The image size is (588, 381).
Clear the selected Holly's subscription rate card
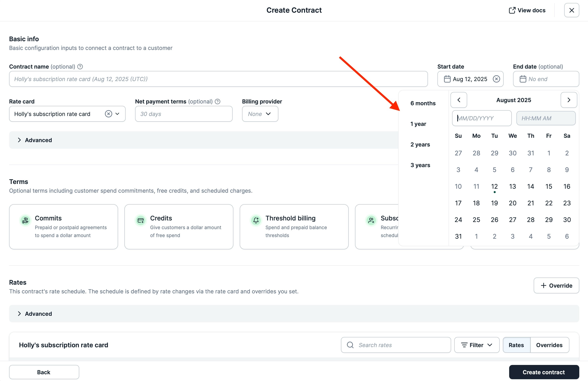109,114
